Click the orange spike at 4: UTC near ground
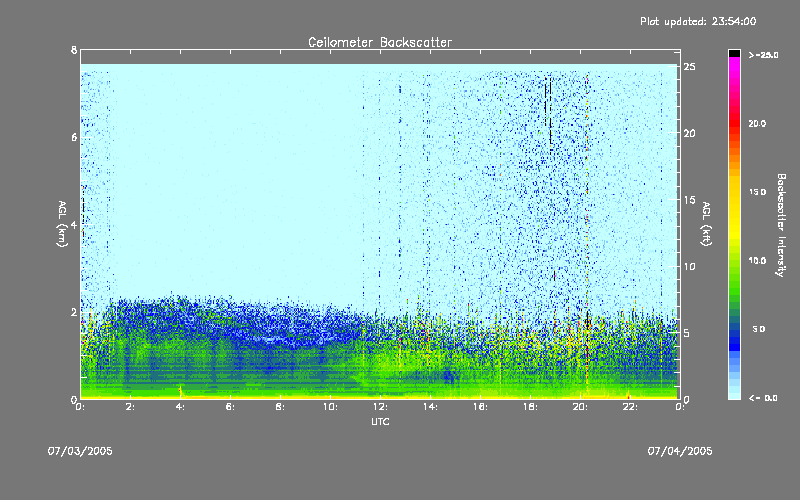Viewport: 800px width, 500px height. pos(180,391)
